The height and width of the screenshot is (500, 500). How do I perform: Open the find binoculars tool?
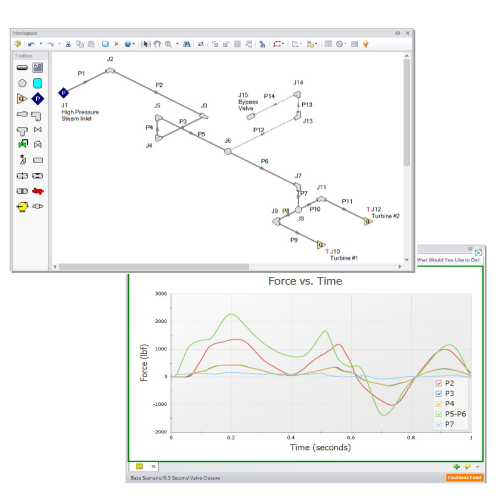187,44
